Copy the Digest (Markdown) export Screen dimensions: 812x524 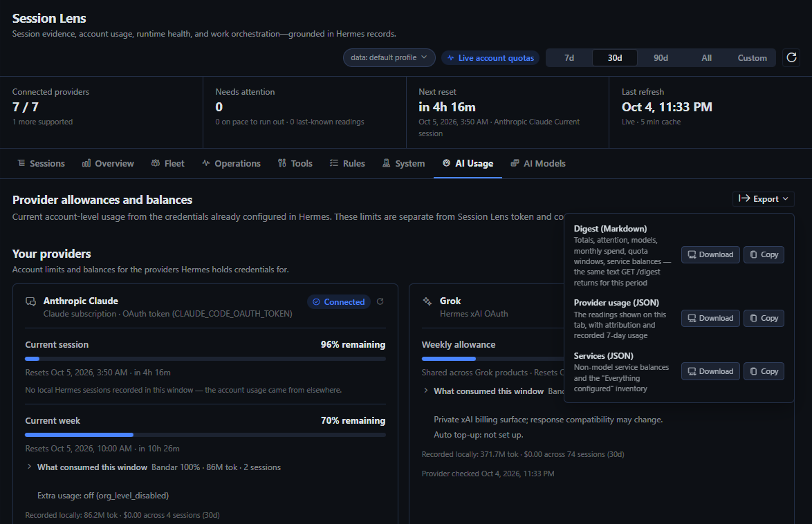click(x=764, y=255)
